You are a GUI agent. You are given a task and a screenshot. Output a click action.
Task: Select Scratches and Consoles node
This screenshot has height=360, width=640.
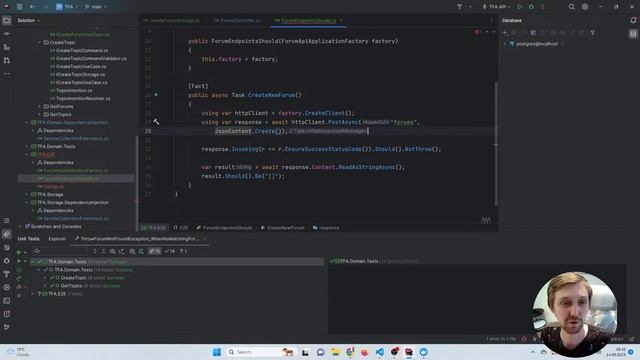point(53,227)
